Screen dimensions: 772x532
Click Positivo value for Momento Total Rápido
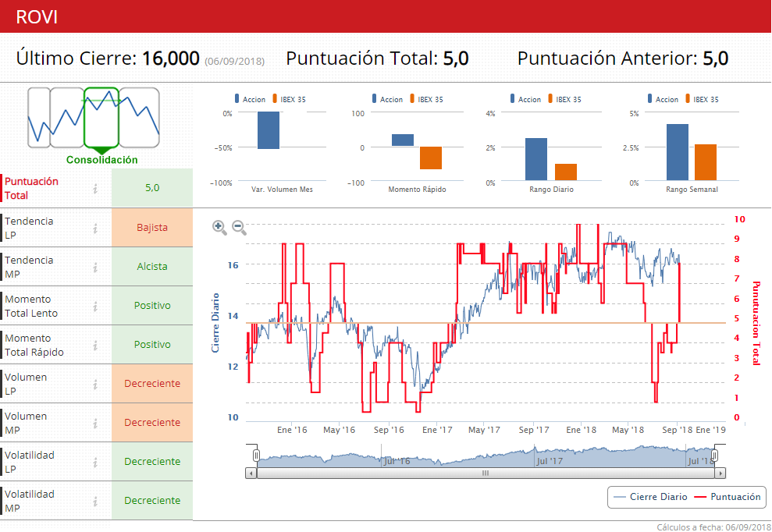152,345
